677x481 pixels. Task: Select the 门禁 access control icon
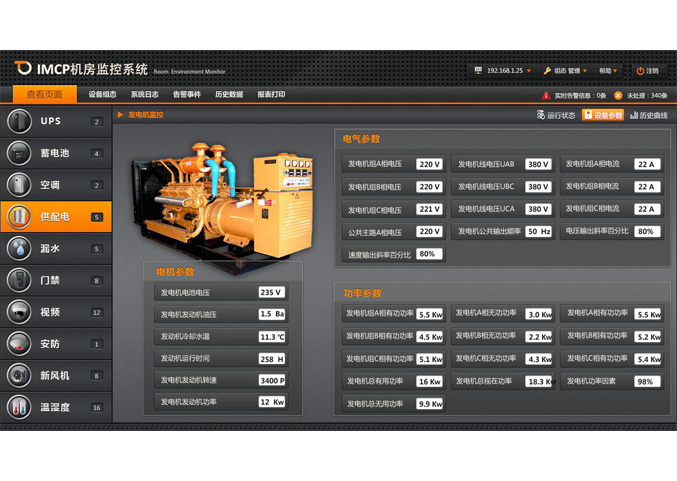tap(20, 280)
